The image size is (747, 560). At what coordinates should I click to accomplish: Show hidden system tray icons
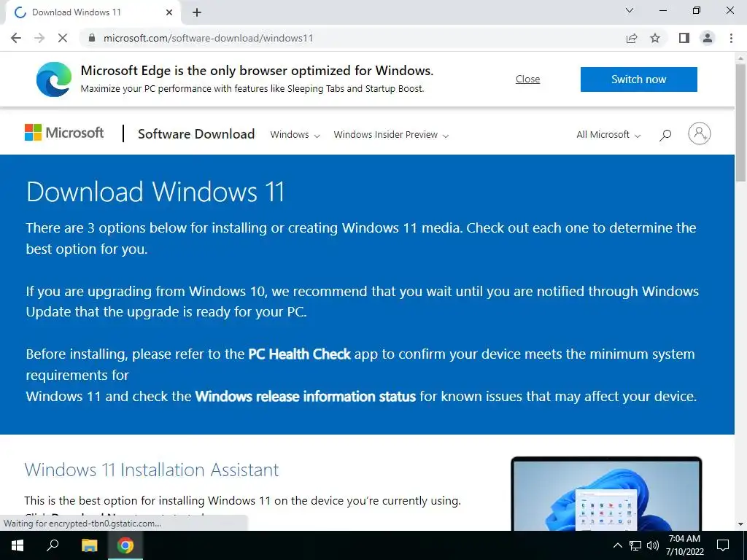617,545
